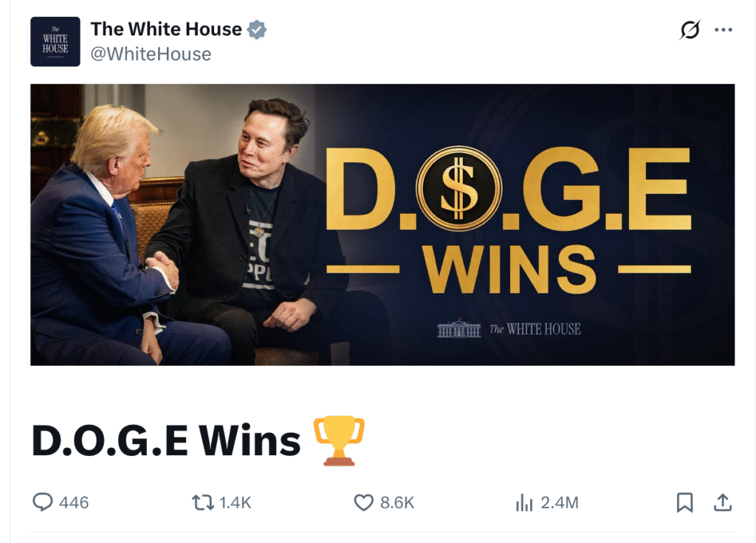Click the reply speech bubble icon
Image resolution: width=756 pixels, height=543 pixels.
42,502
